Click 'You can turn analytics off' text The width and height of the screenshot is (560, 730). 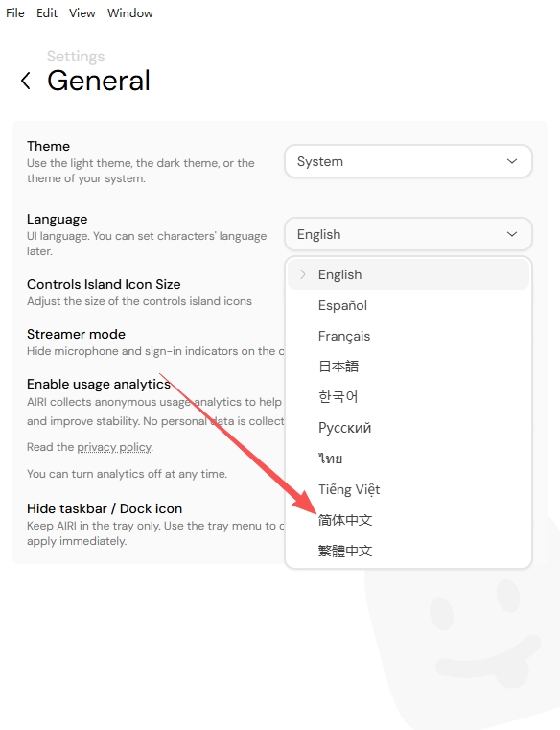(127, 474)
